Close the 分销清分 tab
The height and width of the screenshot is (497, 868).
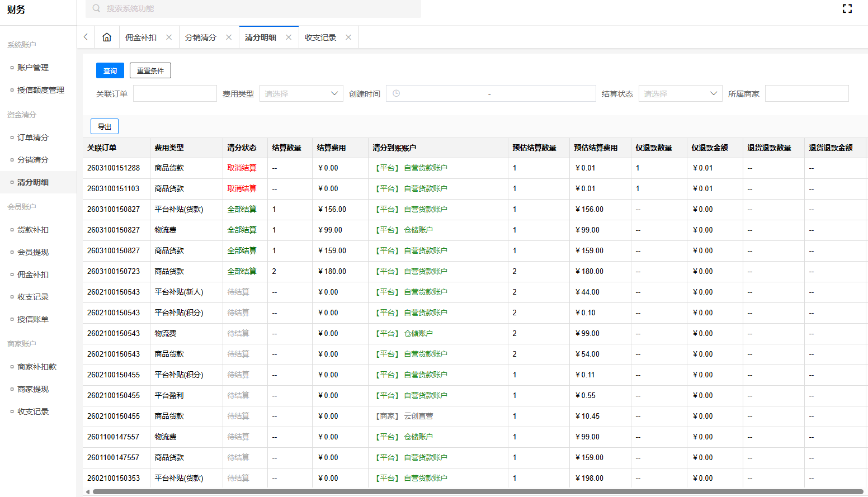(229, 36)
